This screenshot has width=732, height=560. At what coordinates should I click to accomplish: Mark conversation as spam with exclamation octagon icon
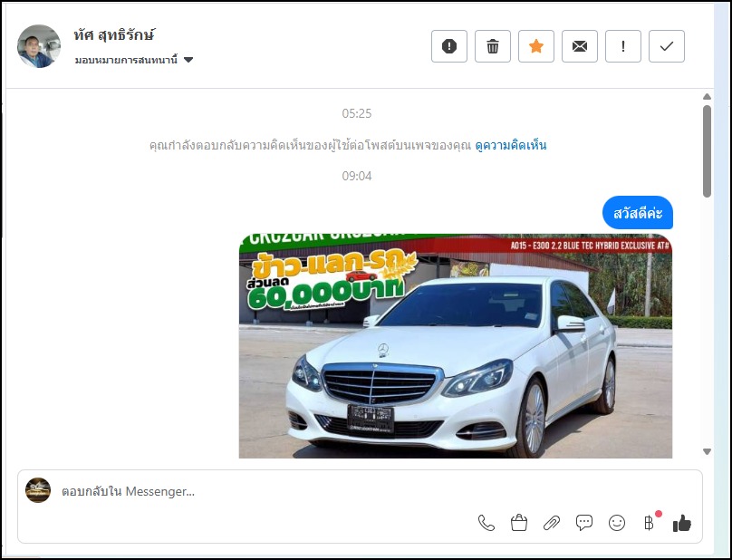click(449, 46)
